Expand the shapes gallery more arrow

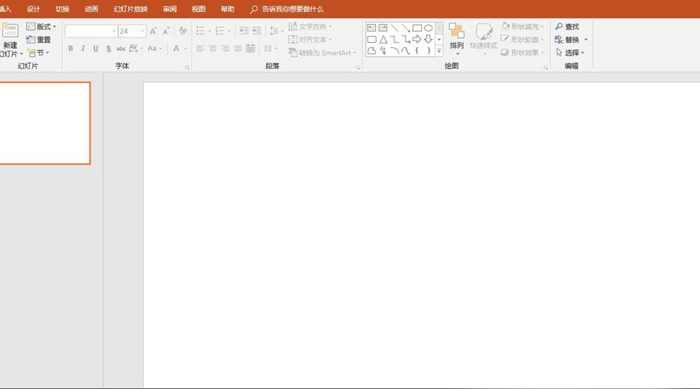[439, 51]
